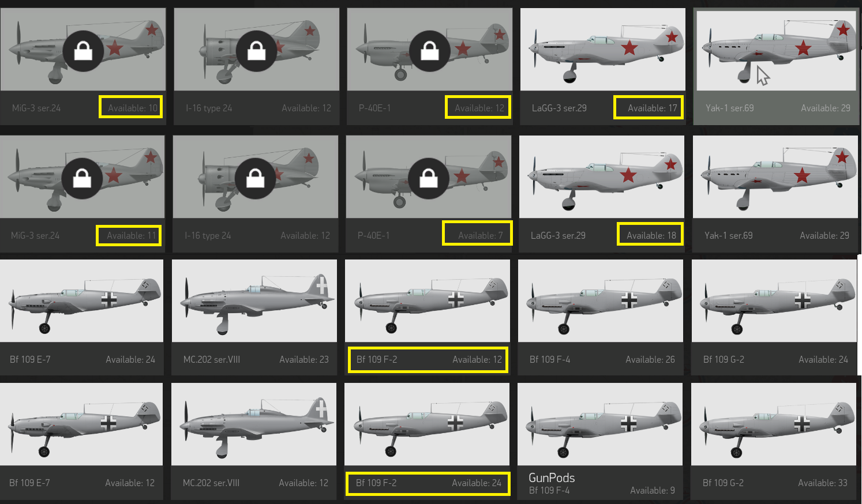Select the GunPods Bf 109 F-4 aircraft
Image resolution: width=862 pixels, height=504 pixels.
click(x=600, y=441)
